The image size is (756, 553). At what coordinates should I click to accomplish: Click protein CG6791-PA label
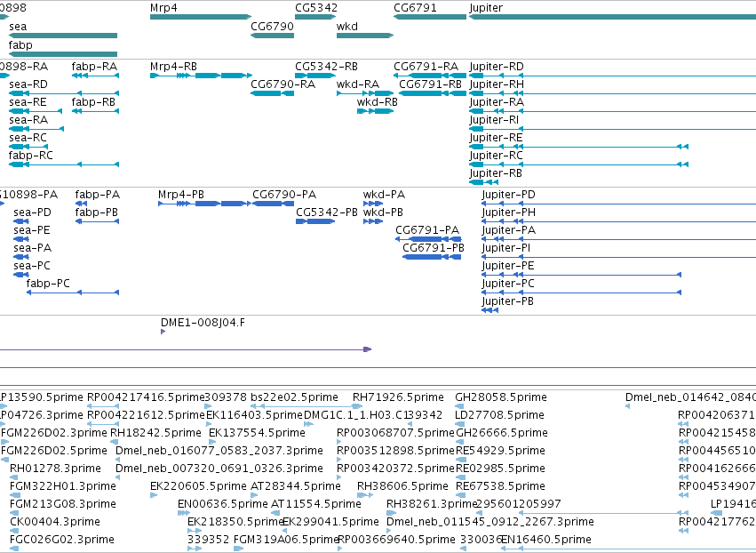coord(427,230)
